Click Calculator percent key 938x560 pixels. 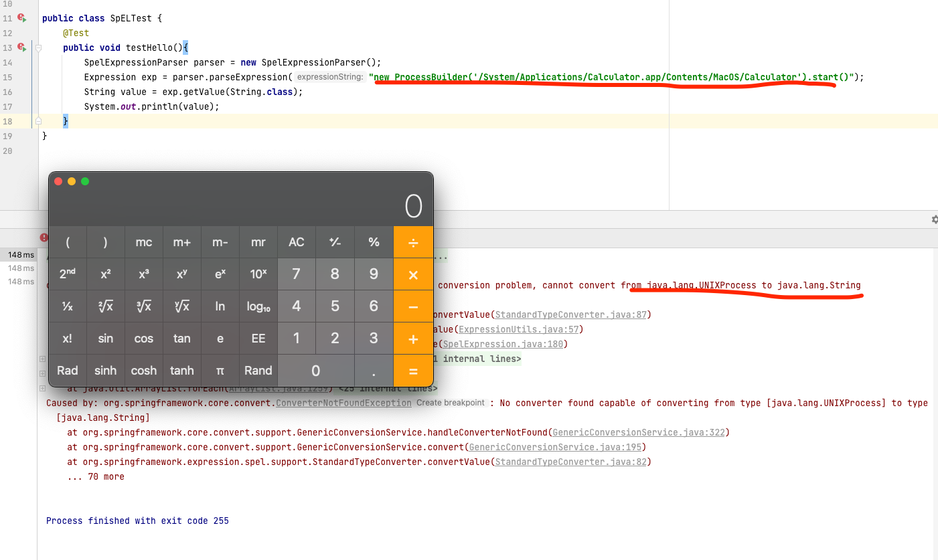[374, 242]
